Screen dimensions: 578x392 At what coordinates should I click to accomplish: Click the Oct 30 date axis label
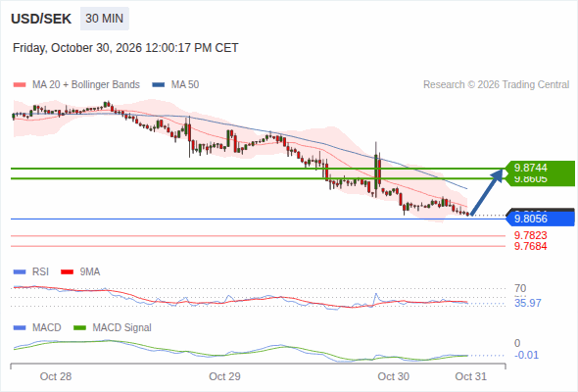coord(393,376)
